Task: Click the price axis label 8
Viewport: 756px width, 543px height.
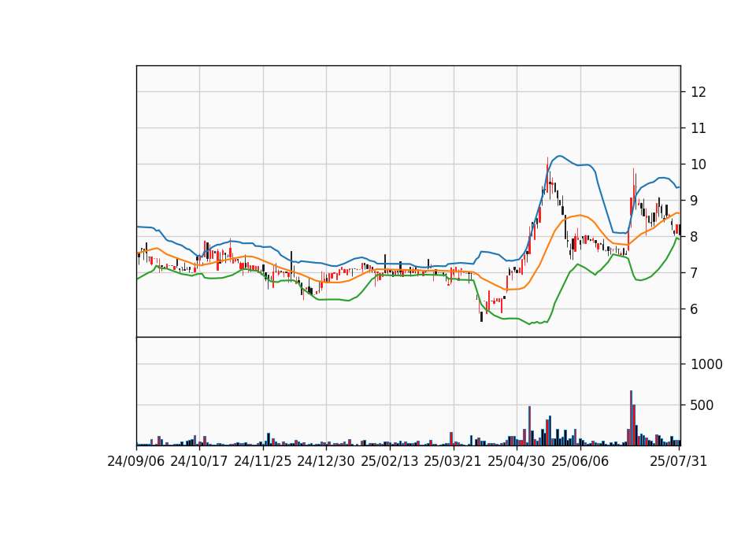Action: tap(695, 237)
